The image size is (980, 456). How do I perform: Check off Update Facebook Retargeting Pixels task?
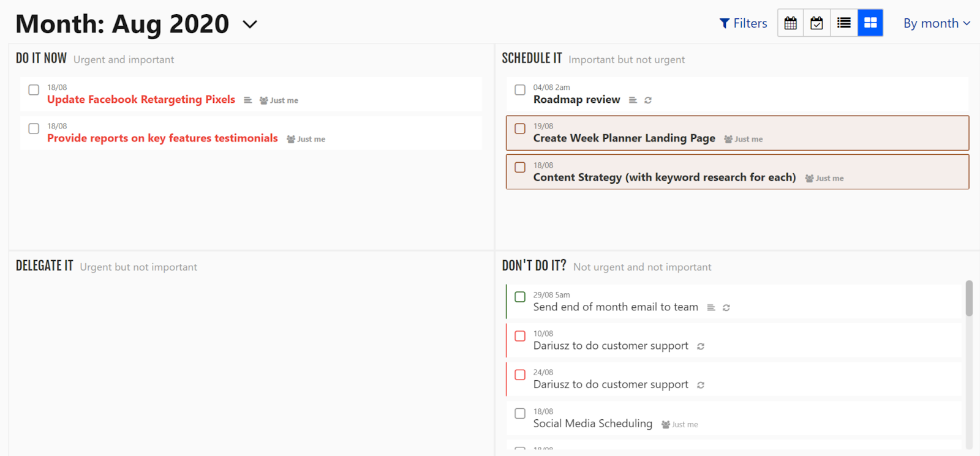click(34, 90)
